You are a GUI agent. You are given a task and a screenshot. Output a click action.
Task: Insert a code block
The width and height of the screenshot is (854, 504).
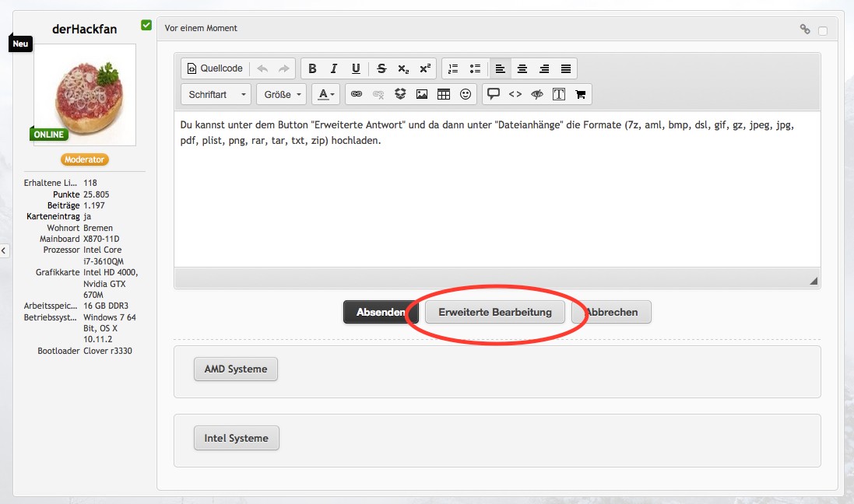pyautogui.click(x=515, y=94)
